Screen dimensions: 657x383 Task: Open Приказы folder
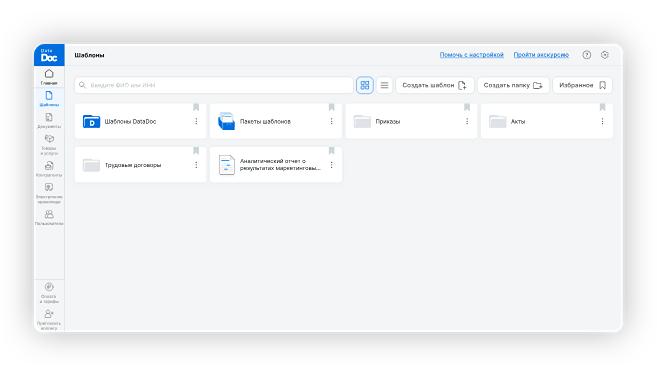click(x=411, y=121)
